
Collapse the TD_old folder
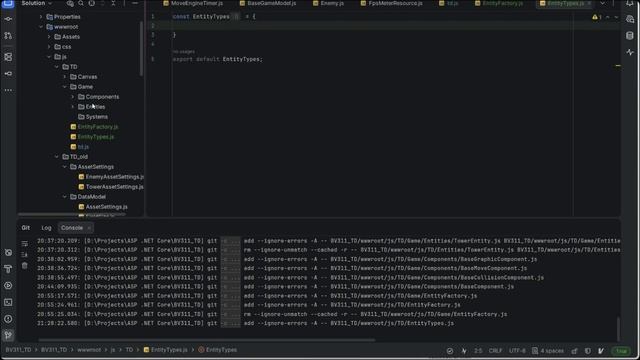(57, 157)
